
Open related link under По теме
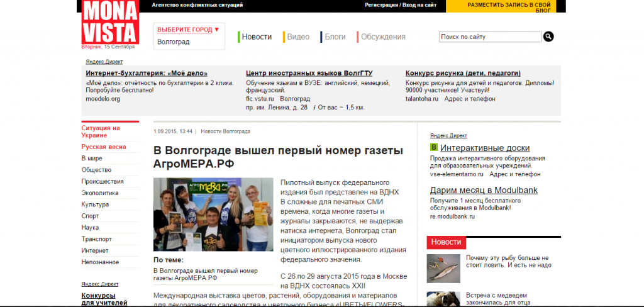pos(206,274)
